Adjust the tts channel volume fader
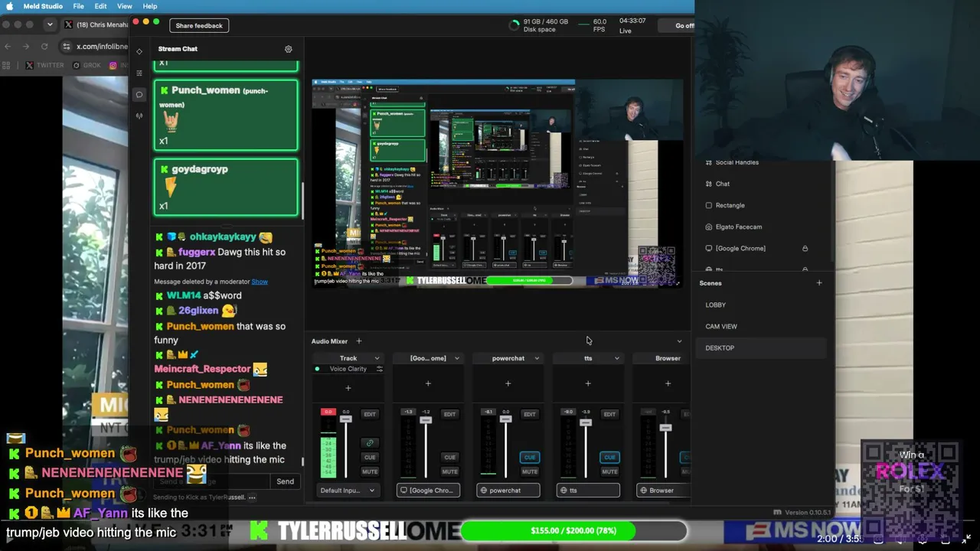The width and height of the screenshot is (980, 551). pyautogui.click(x=586, y=422)
